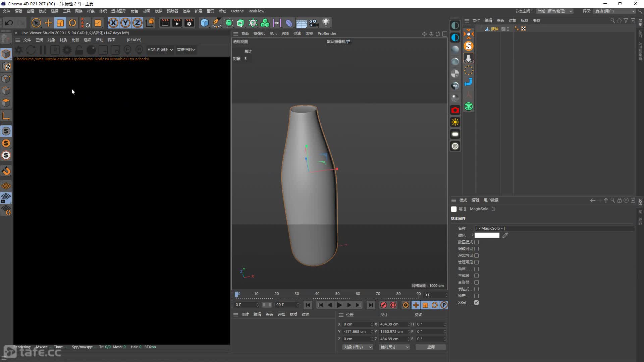This screenshot has height=362, width=644.
Task: Click the Camera object icon
Action: (x=314, y=23)
